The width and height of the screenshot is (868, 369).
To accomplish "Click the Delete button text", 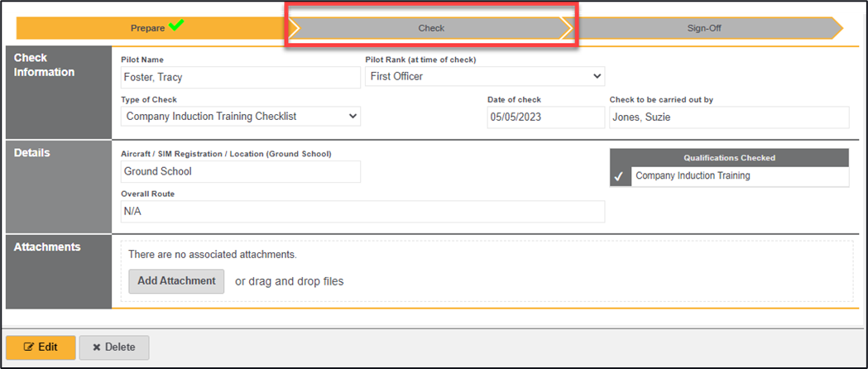I will pos(120,347).
